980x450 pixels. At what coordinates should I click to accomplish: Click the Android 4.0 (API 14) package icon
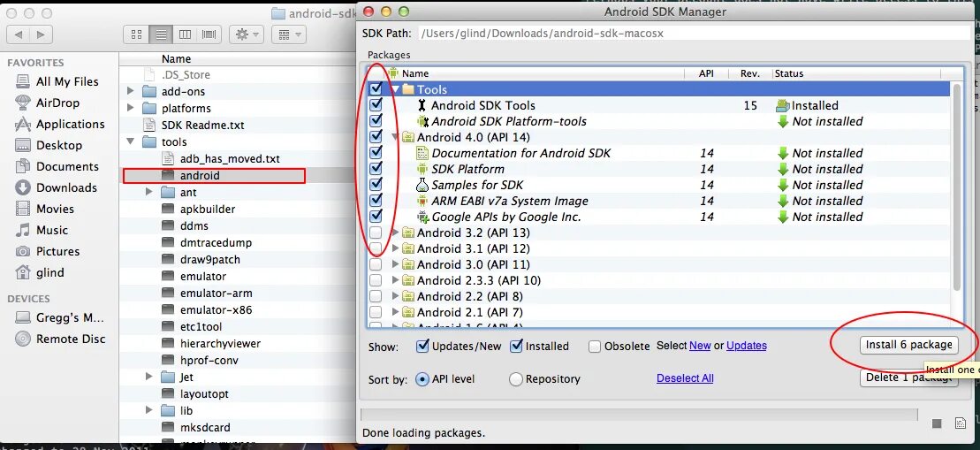[408, 137]
